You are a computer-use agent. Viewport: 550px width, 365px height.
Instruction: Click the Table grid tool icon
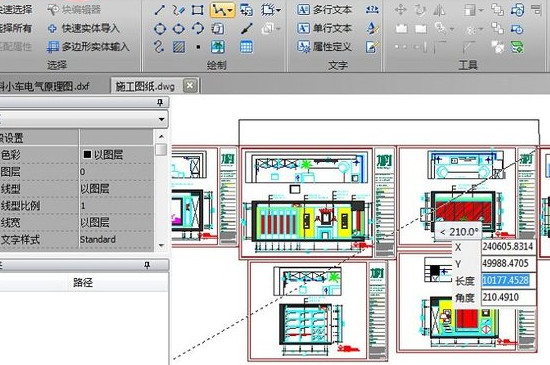(x=246, y=47)
